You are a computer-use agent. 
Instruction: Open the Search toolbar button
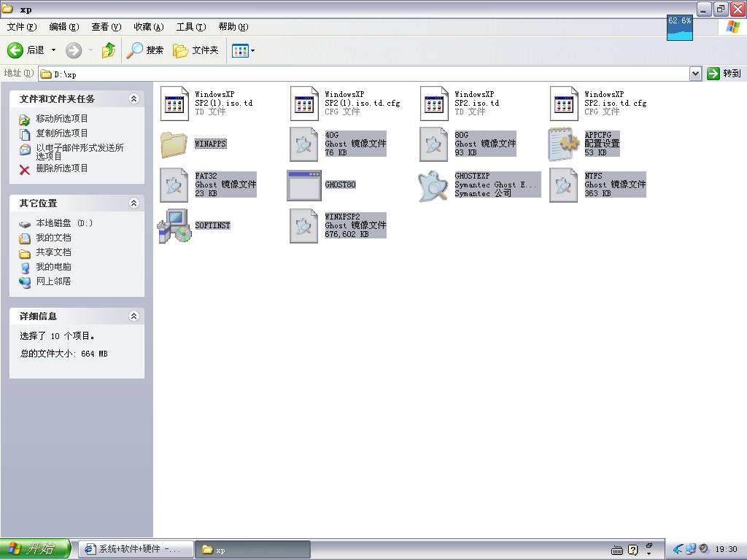tap(145, 50)
